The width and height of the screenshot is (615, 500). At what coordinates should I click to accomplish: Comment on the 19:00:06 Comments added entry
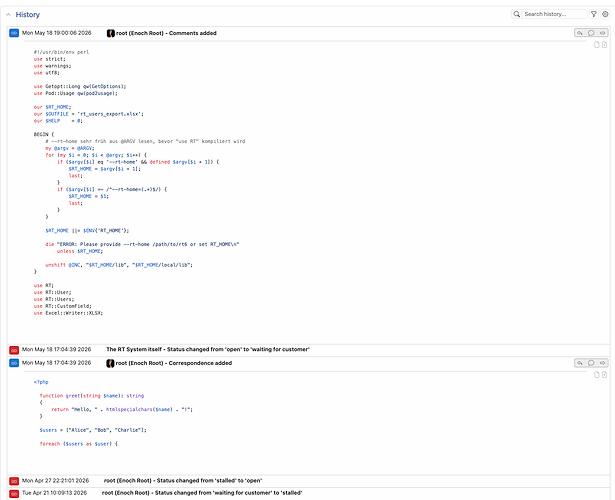tap(591, 33)
